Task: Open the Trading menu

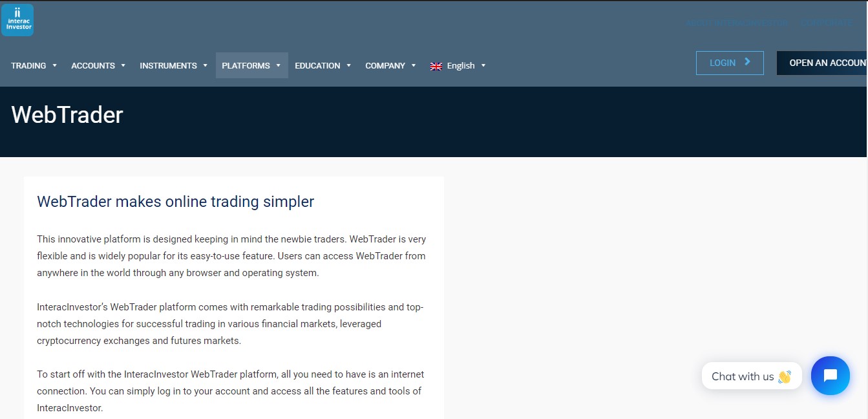Action: point(34,65)
